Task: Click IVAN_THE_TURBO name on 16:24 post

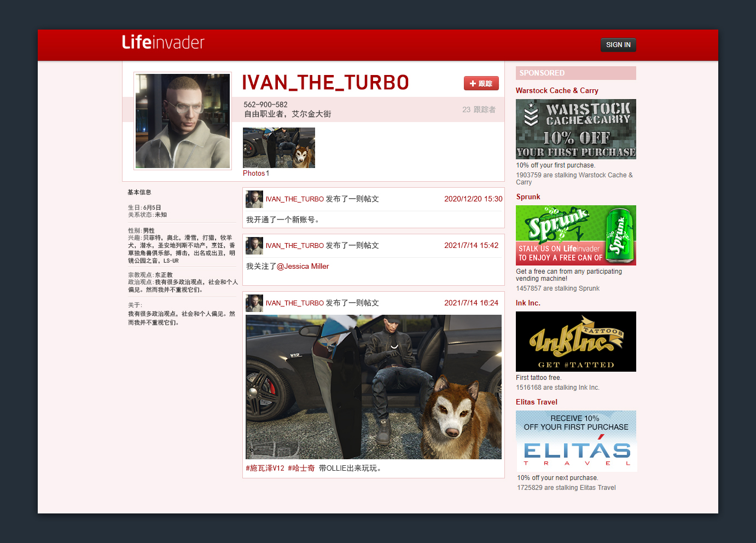Action: point(295,303)
